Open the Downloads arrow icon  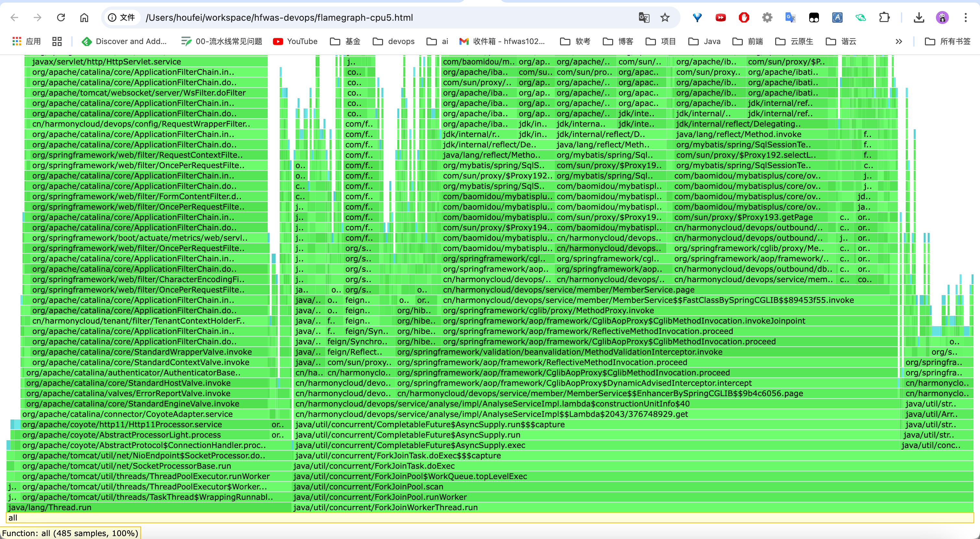coord(919,17)
